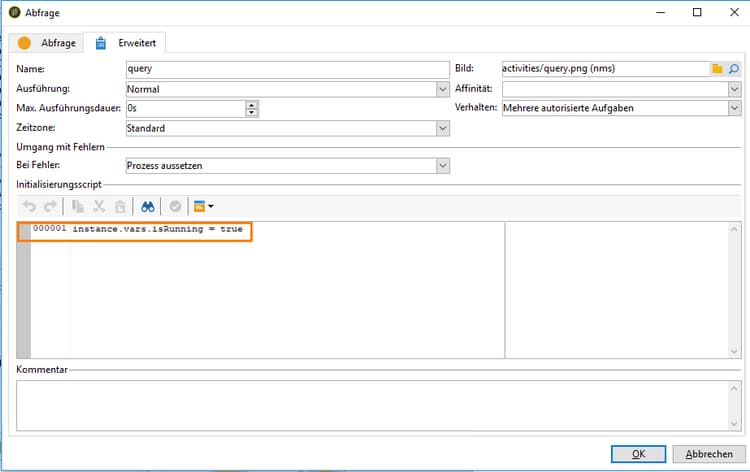The width and height of the screenshot is (750, 472).
Task: Click script editor scrollbar down arrow
Action: (x=734, y=351)
